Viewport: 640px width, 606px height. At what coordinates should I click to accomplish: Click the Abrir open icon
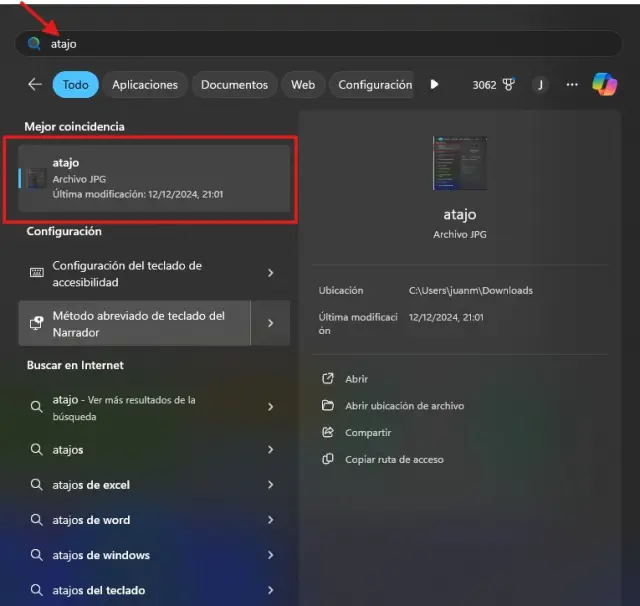[x=327, y=379]
